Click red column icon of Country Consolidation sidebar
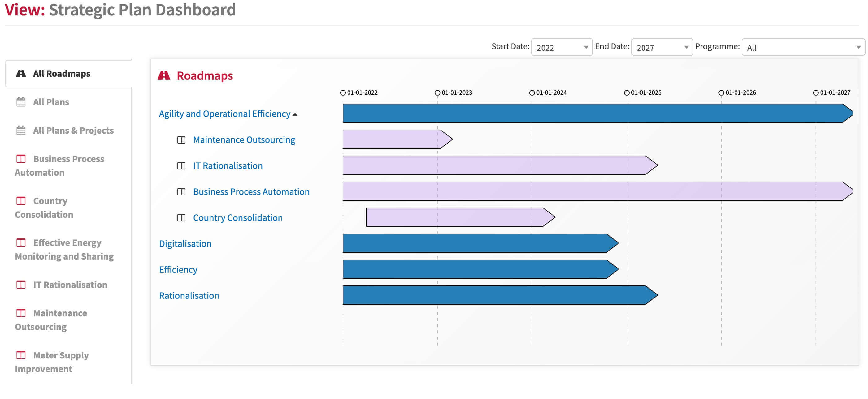This screenshot has width=868, height=399. 21,201
